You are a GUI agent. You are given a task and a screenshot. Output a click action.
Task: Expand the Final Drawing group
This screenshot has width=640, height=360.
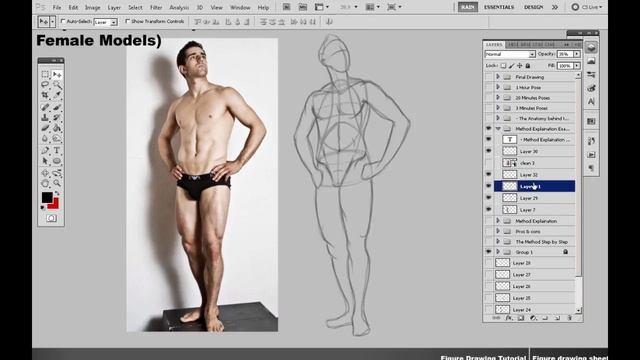[498, 77]
